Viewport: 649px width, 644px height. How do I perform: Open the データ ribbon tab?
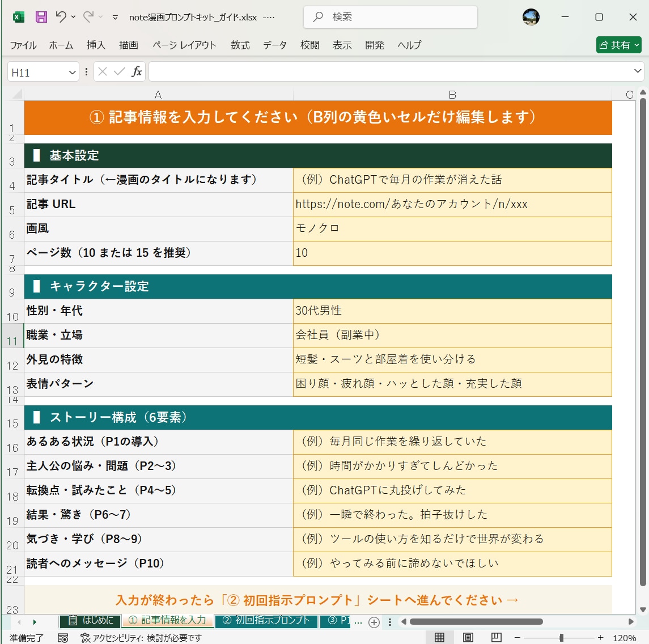(275, 45)
